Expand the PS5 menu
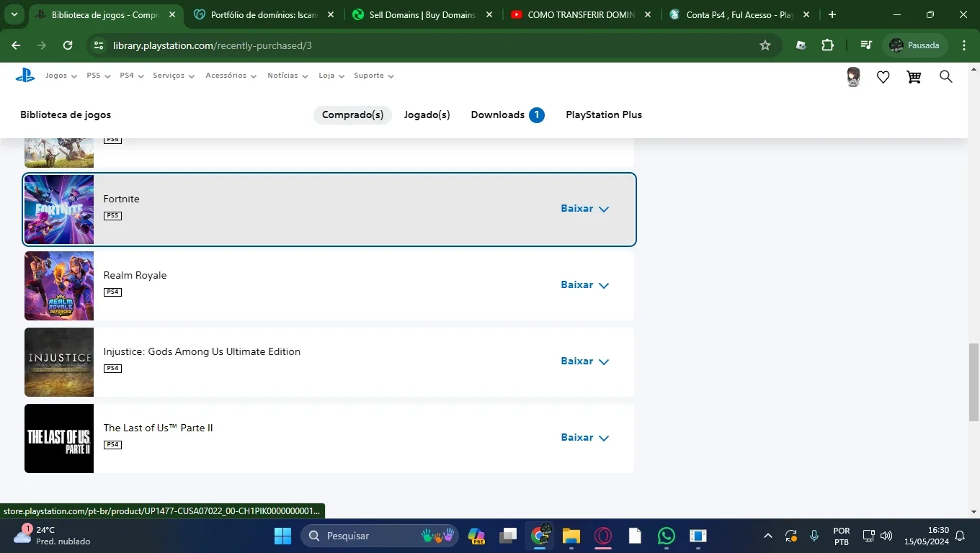This screenshot has height=553, width=980. [x=99, y=76]
